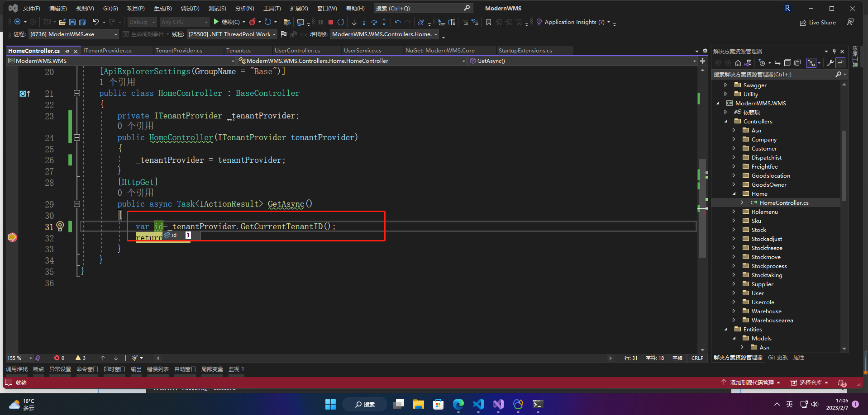Viewport: 868px width, 415px height.
Task: Click the red Stop Debugging square
Action: tap(331, 22)
